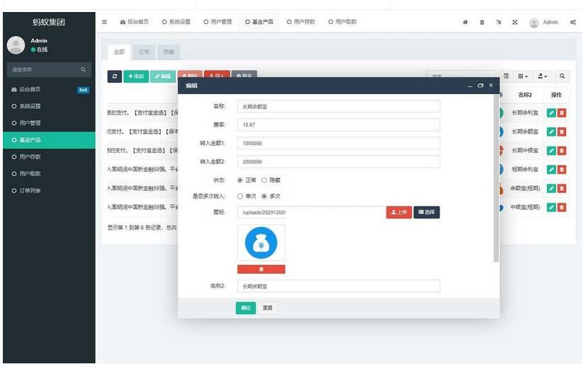Click the table search magnifier icon
588x369 pixels.
[562, 76]
